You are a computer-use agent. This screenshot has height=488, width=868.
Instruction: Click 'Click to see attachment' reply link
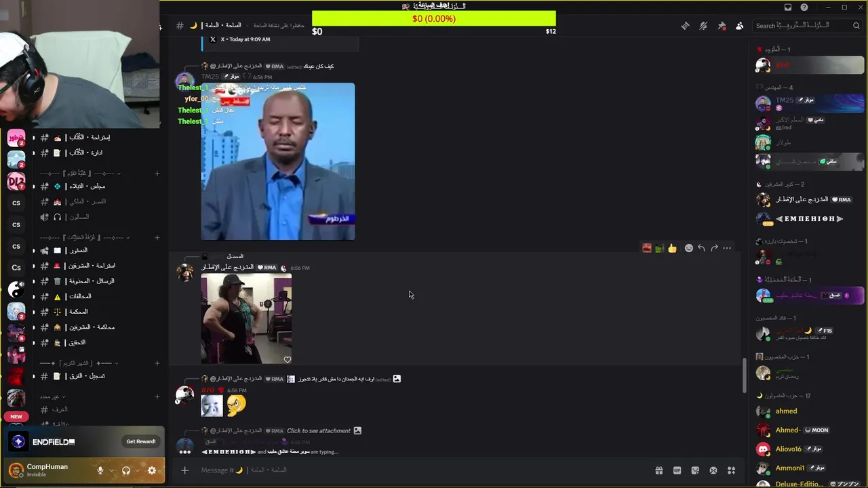tap(319, 430)
